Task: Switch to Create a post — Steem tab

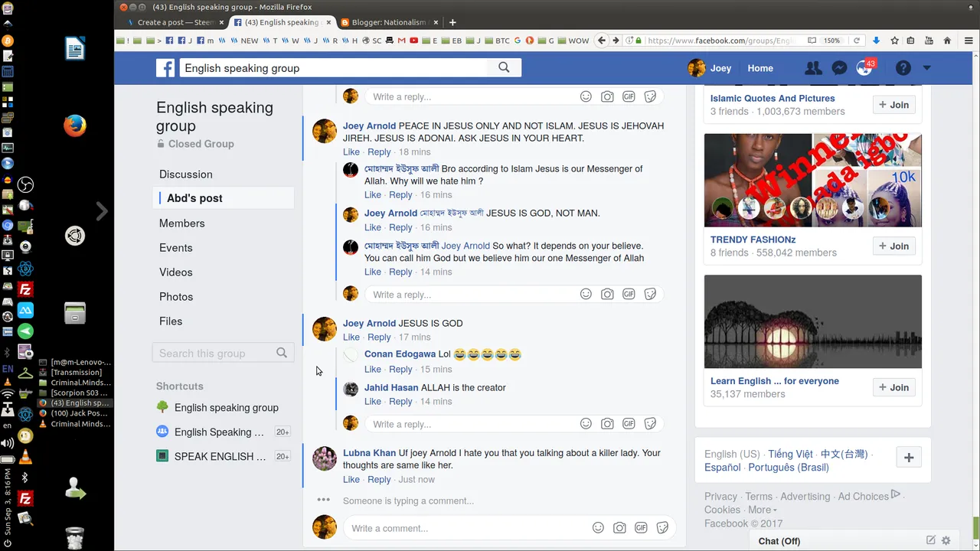Action: [175, 22]
